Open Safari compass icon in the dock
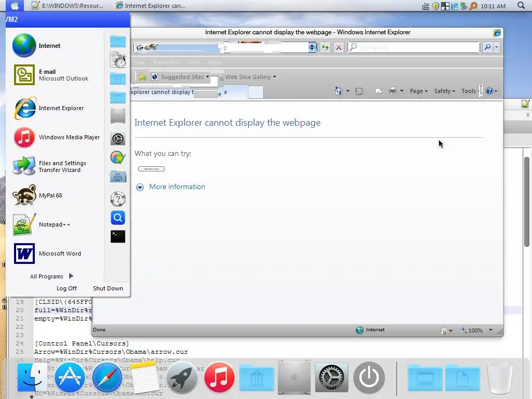The width and height of the screenshot is (532, 399). click(107, 377)
